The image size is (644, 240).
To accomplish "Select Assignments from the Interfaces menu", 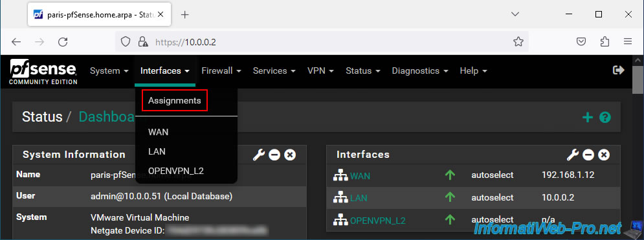I will click(x=175, y=100).
